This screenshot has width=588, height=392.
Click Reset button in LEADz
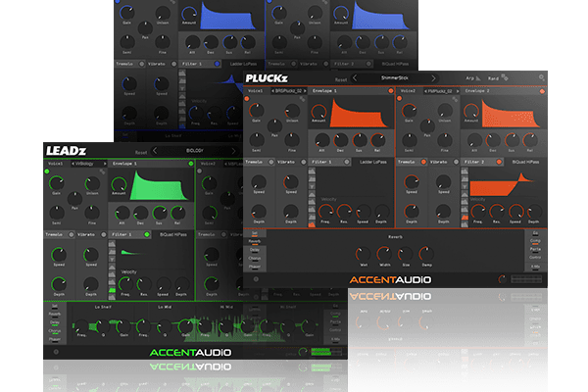point(141,153)
